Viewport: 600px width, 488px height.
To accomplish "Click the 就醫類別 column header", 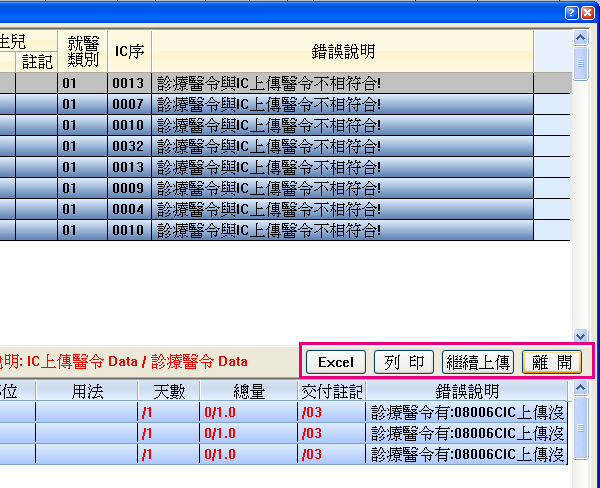I will coord(81,50).
